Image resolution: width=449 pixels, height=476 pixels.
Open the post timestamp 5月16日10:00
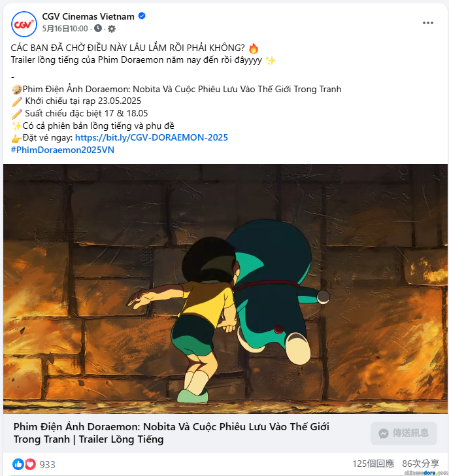pos(65,29)
